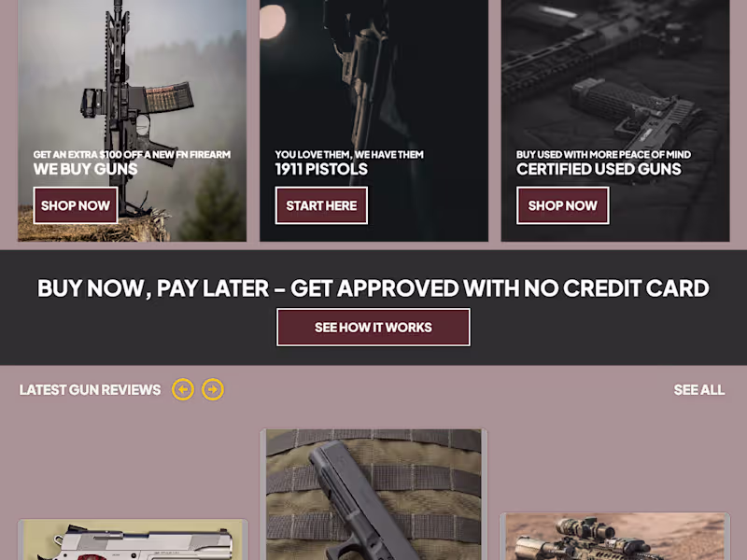Open the silver 1911 pistol review thumbnail
747x560 pixels.
(x=133, y=540)
